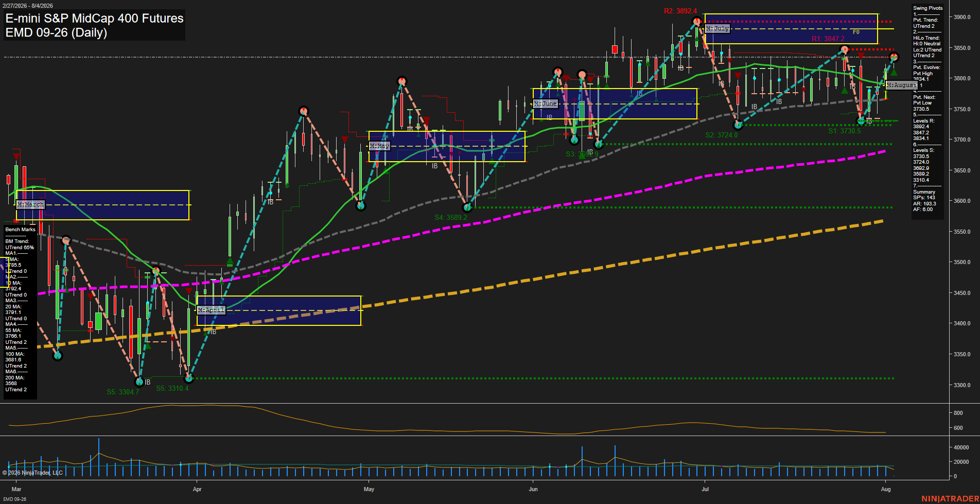Click the swing low pivot circle above S4 3589.2

(x=467, y=208)
